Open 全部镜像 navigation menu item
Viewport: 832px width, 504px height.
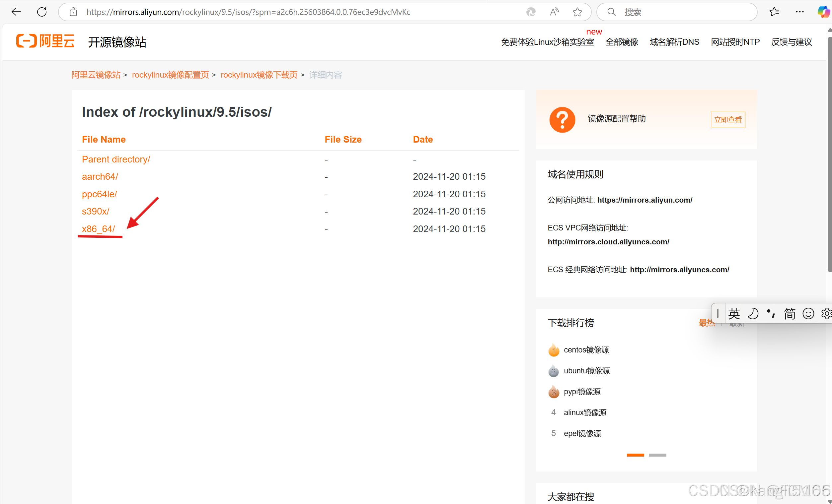tap(622, 42)
